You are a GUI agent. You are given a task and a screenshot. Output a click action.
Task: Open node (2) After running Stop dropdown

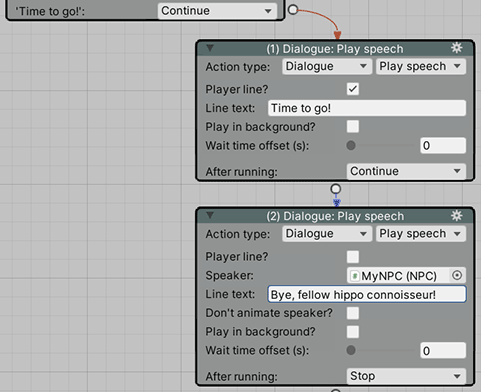pos(406,376)
